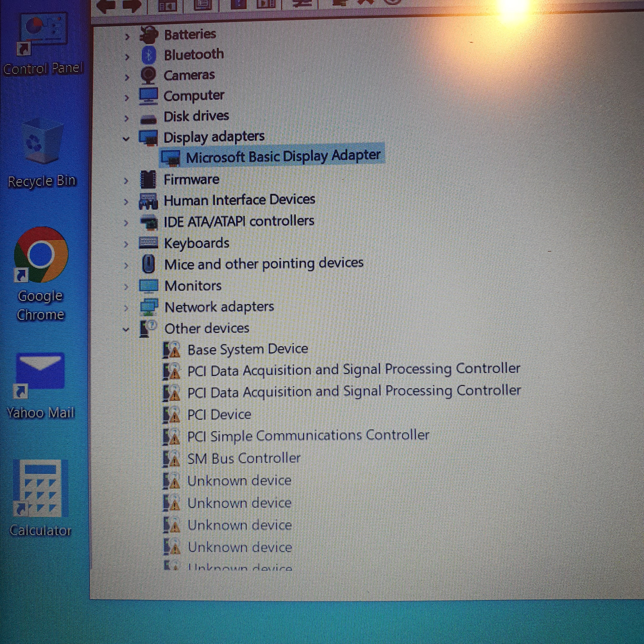Viewport: 644px width, 644px height.
Task: Click the Forward arrow in toolbar
Action: [x=132, y=5]
